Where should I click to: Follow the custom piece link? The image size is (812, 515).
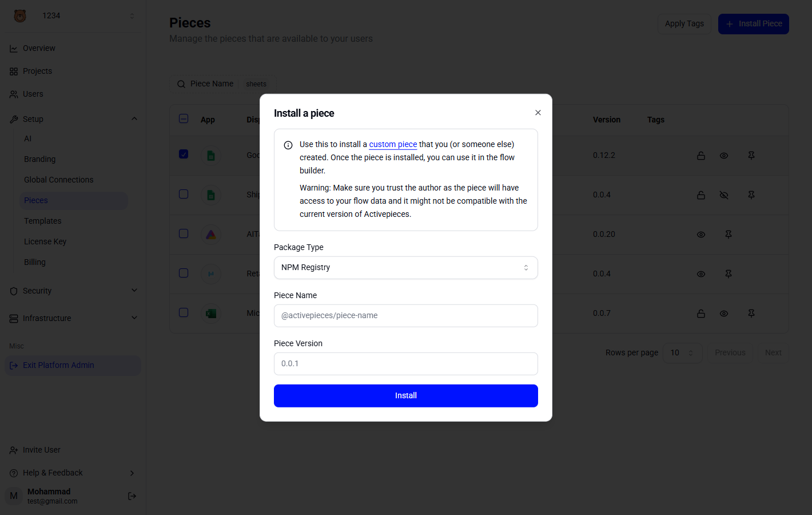(393, 144)
